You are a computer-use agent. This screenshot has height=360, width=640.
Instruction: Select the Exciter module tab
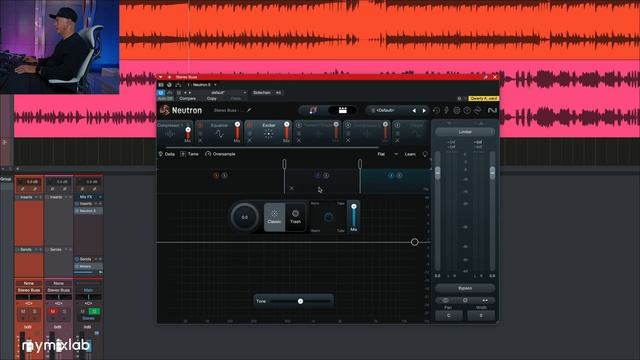[x=268, y=132]
